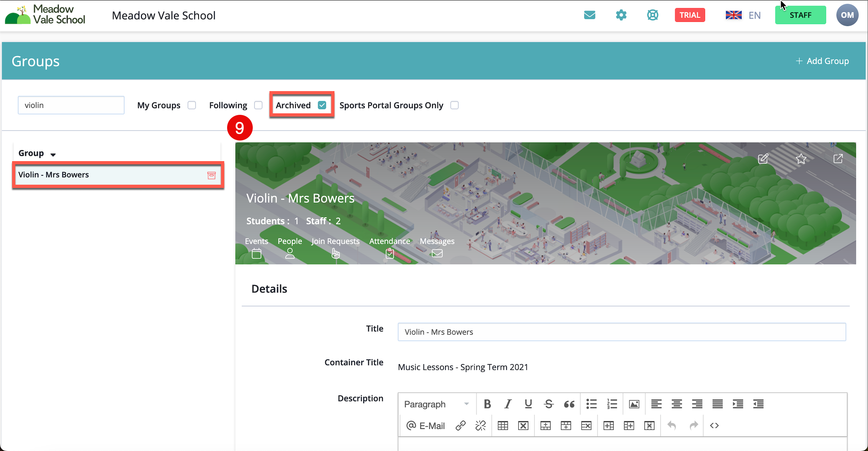Enable Sports Portal Groups Only checkbox

coord(455,105)
